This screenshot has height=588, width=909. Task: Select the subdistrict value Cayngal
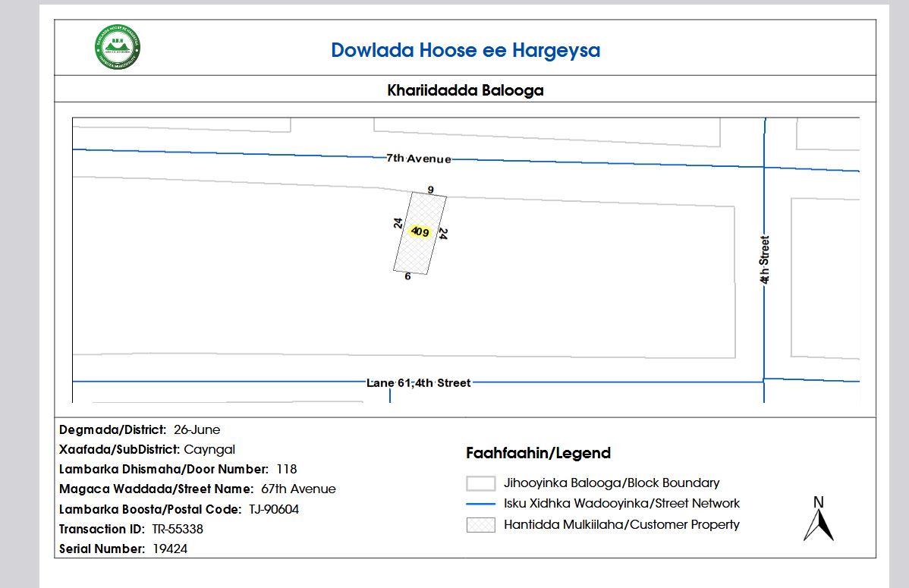point(209,449)
